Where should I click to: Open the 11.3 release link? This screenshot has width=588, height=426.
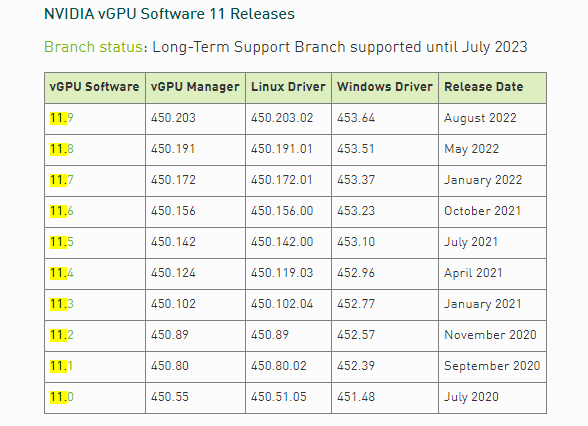pyautogui.click(x=62, y=304)
